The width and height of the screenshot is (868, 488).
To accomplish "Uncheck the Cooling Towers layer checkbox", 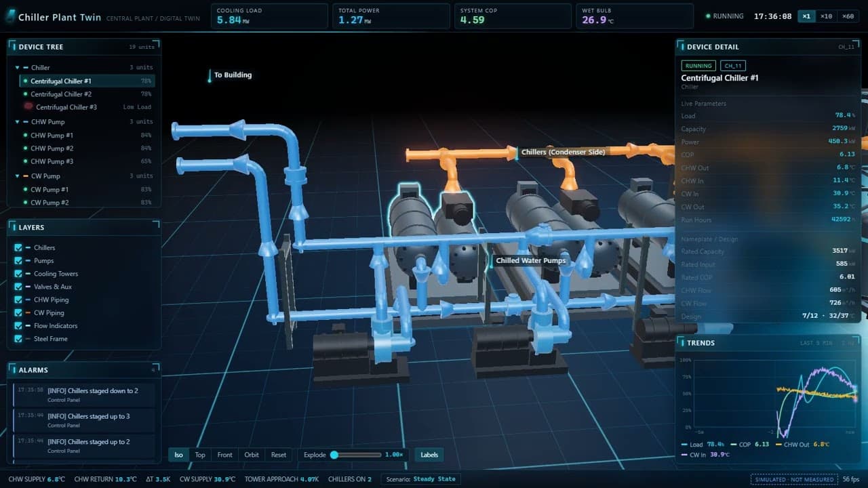I will click(18, 274).
